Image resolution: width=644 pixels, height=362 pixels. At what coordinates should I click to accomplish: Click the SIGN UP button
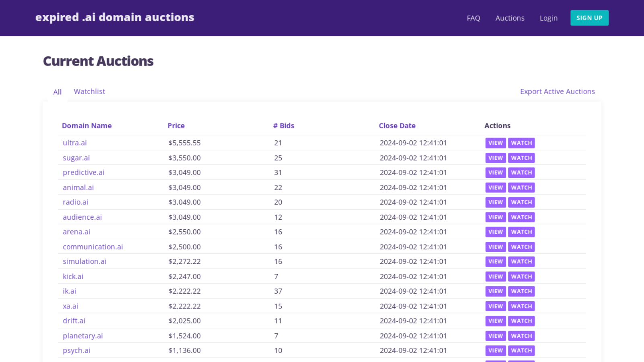click(x=589, y=18)
